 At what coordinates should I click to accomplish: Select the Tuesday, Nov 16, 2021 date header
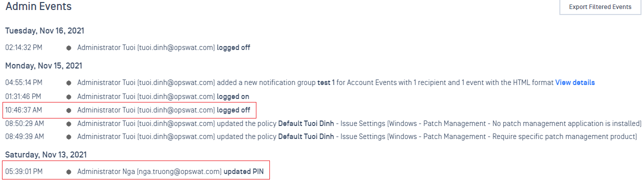pyautogui.click(x=45, y=31)
